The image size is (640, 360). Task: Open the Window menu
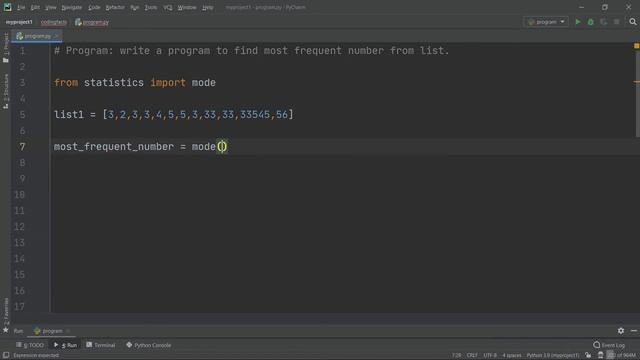tap(187, 7)
